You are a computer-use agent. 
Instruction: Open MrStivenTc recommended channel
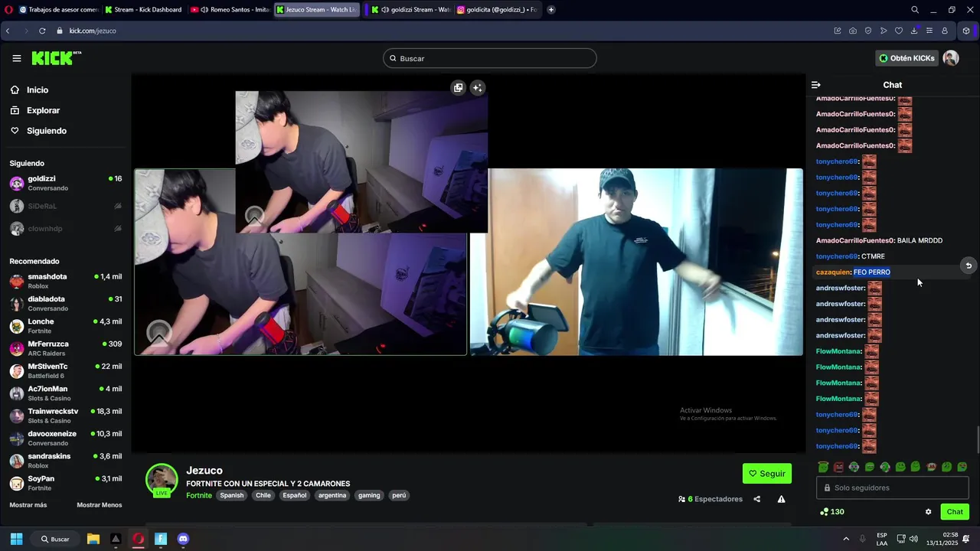click(66, 370)
